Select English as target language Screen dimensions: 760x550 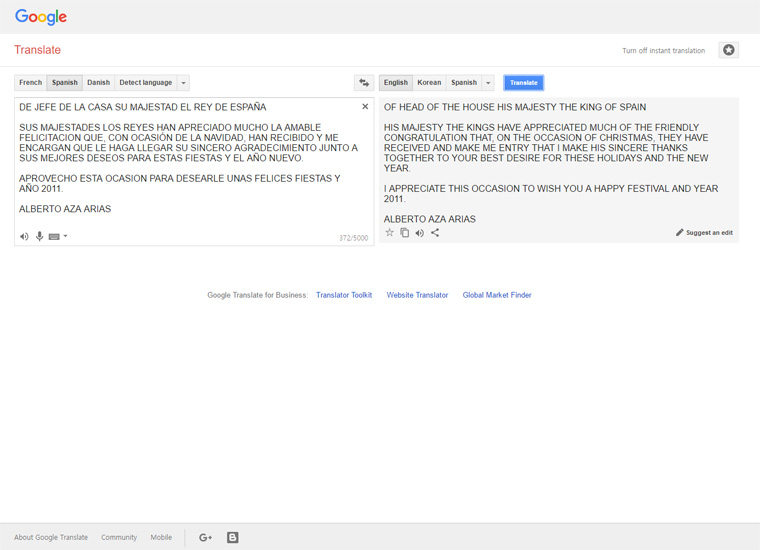click(396, 83)
